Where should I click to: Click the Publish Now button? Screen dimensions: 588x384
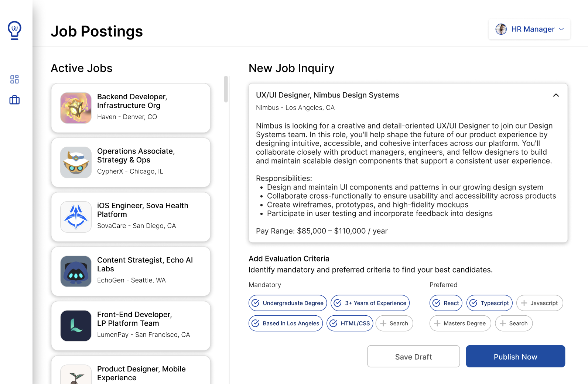point(515,356)
